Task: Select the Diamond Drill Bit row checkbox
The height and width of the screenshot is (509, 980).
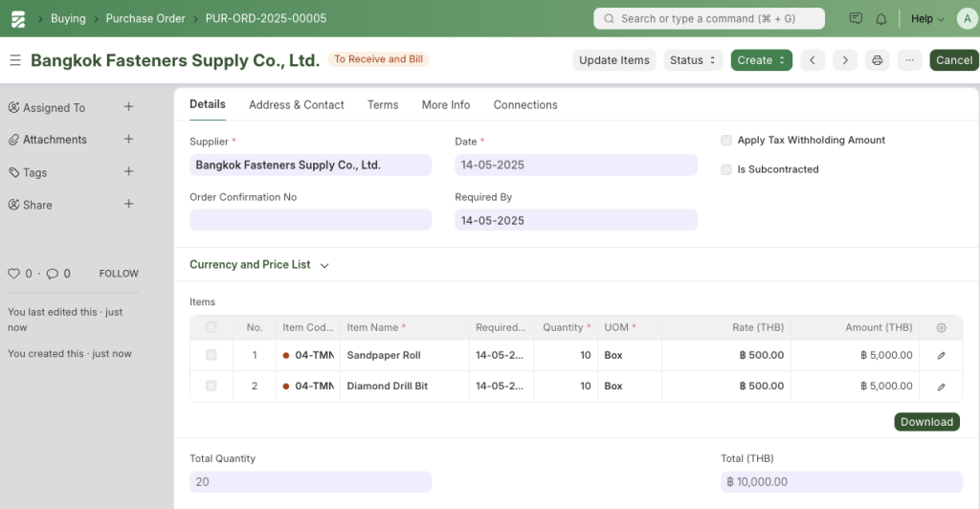Action: point(212,386)
